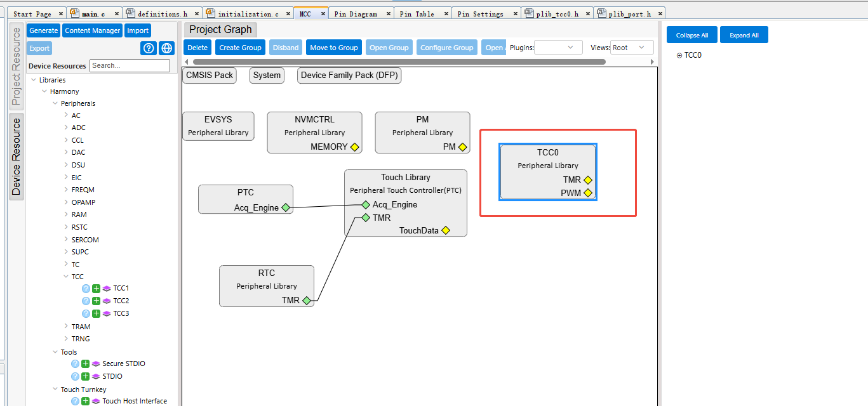This screenshot has height=406, width=868.
Task: Expand the SERCOM tree item
Action: 66,240
